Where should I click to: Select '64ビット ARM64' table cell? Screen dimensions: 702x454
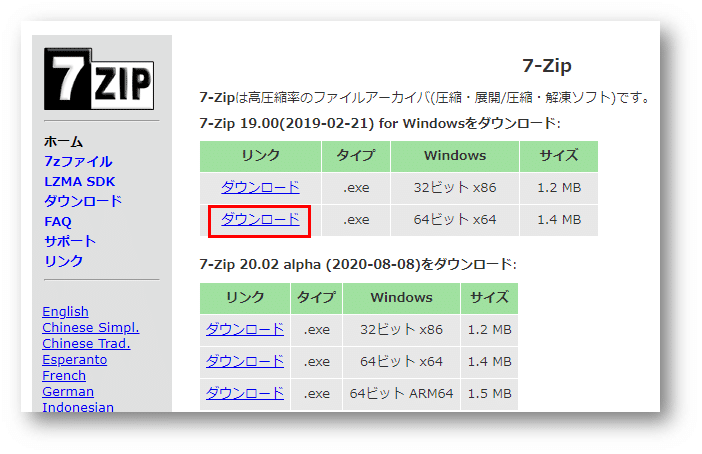point(402,394)
